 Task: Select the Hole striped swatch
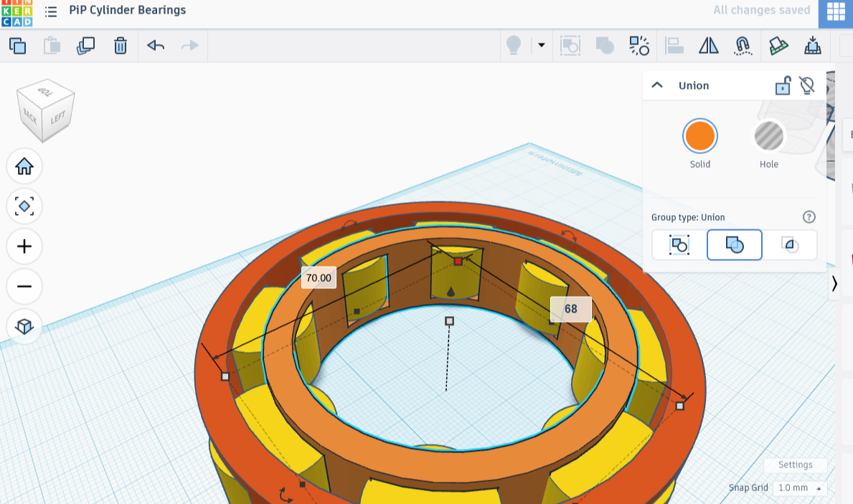pyautogui.click(x=768, y=136)
